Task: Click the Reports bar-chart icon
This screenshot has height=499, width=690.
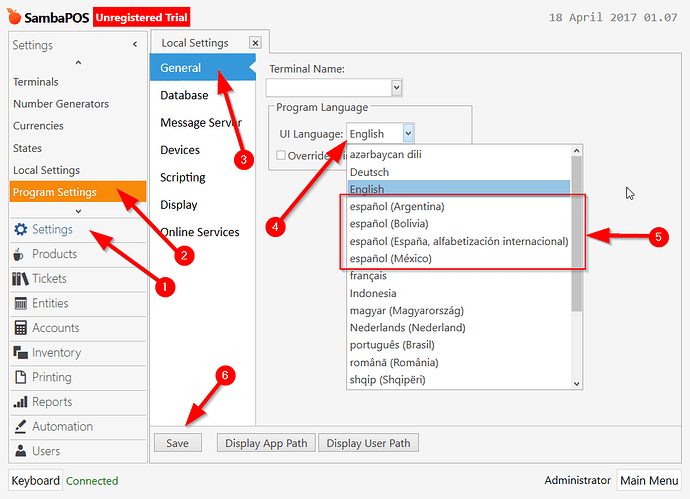Action: 21,402
